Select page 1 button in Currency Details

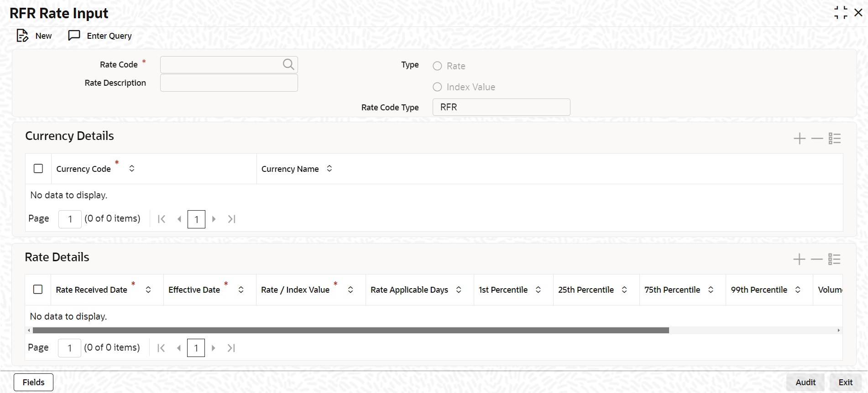pos(197,219)
